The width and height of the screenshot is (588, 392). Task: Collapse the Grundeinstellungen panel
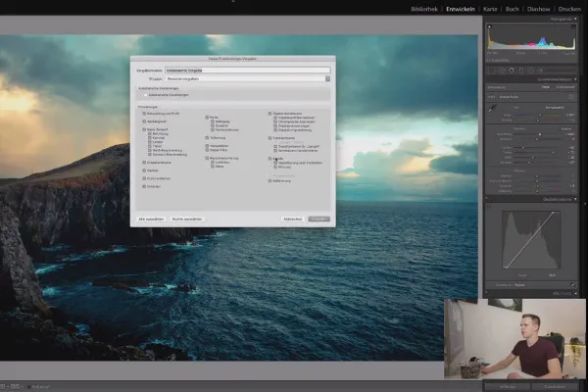(x=575, y=79)
